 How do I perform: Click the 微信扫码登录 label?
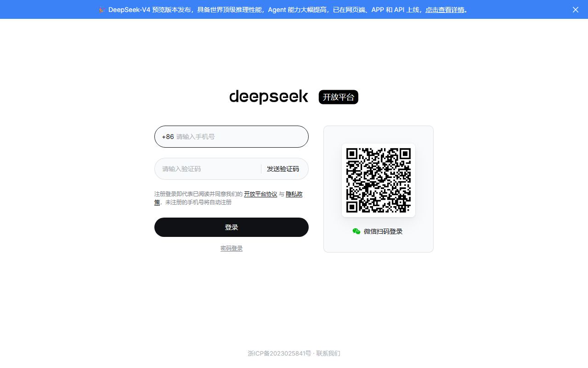(x=383, y=231)
